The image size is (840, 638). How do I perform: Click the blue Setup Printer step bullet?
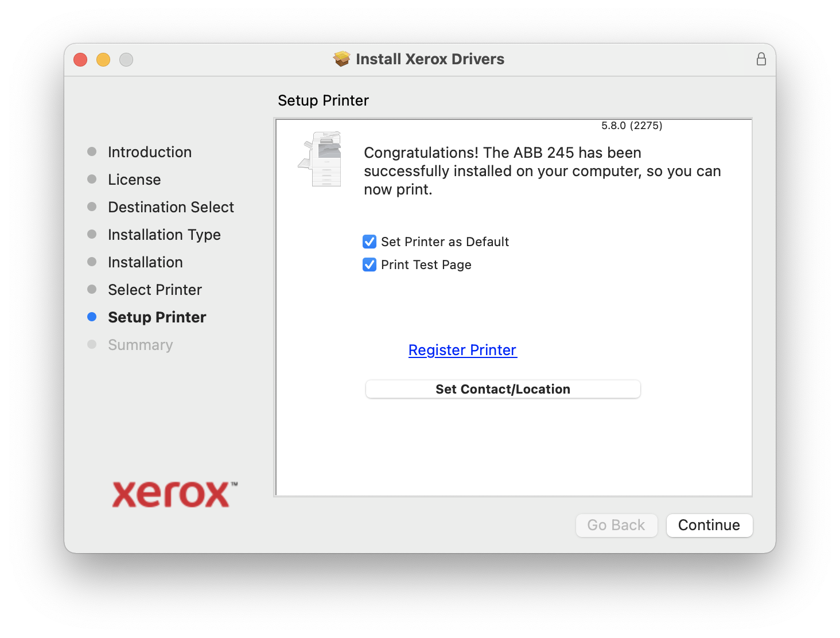(92, 317)
